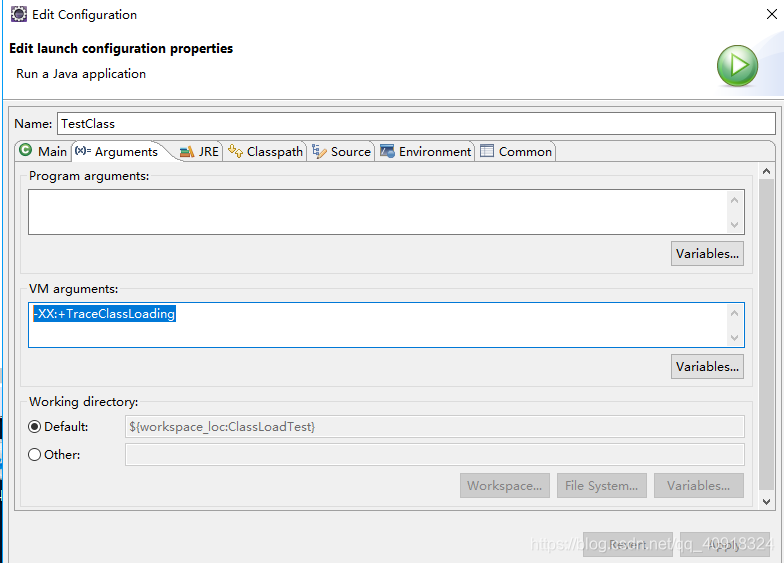The height and width of the screenshot is (563, 784).
Task: Click VM arguments scroll up arrow
Action: pyautogui.click(x=734, y=313)
